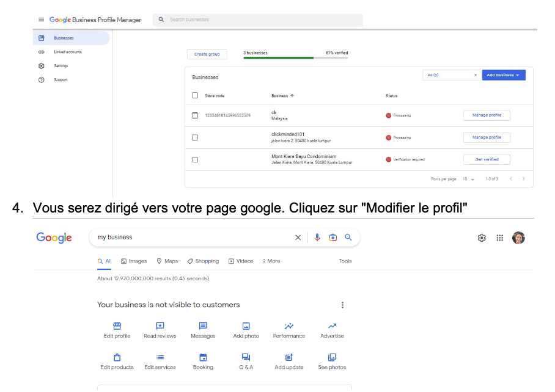Open the Add business dropdown
This screenshot has height=392, width=555.
pos(503,75)
